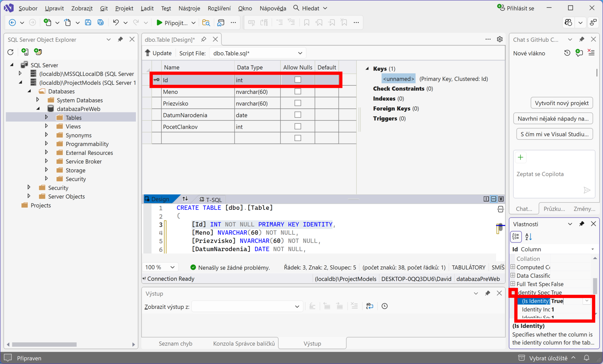603x364 pixels.
Task: Click the Add SQL Server icon
Action: (x=25, y=52)
